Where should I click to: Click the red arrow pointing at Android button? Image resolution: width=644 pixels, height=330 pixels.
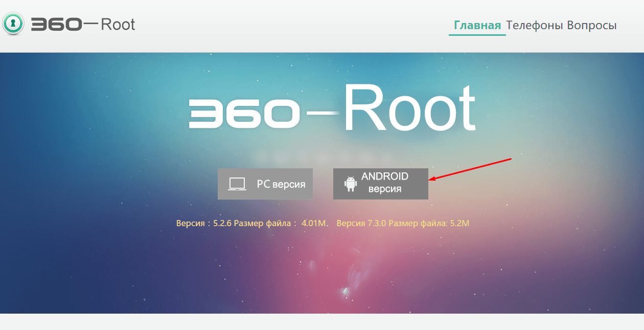pyautogui.click(x=470, y=169)
